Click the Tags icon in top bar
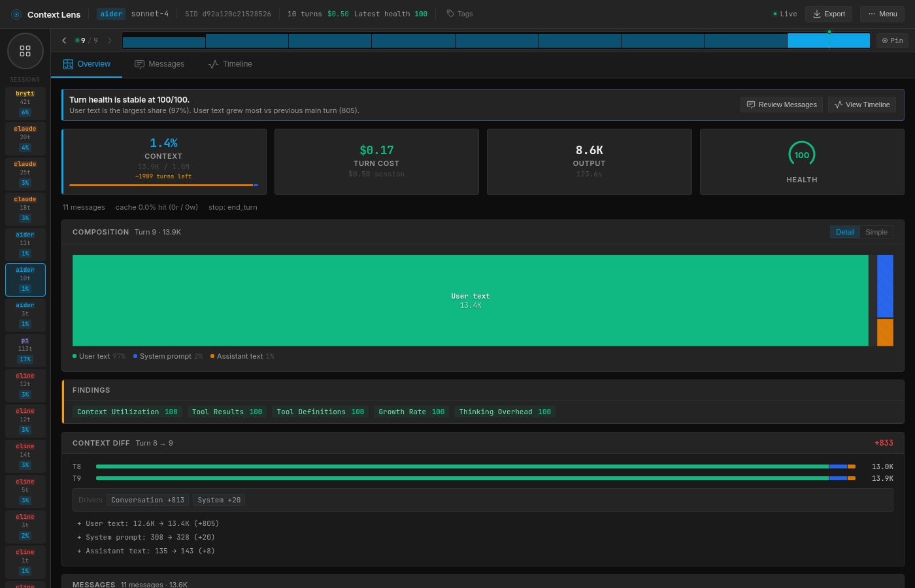 450,13
